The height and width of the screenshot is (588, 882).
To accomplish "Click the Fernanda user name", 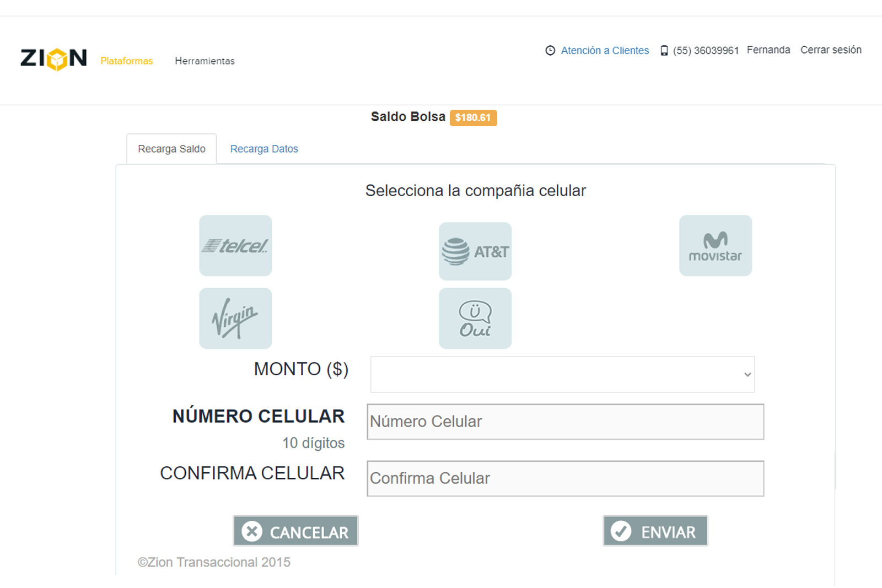I will [x=768, y=50].
